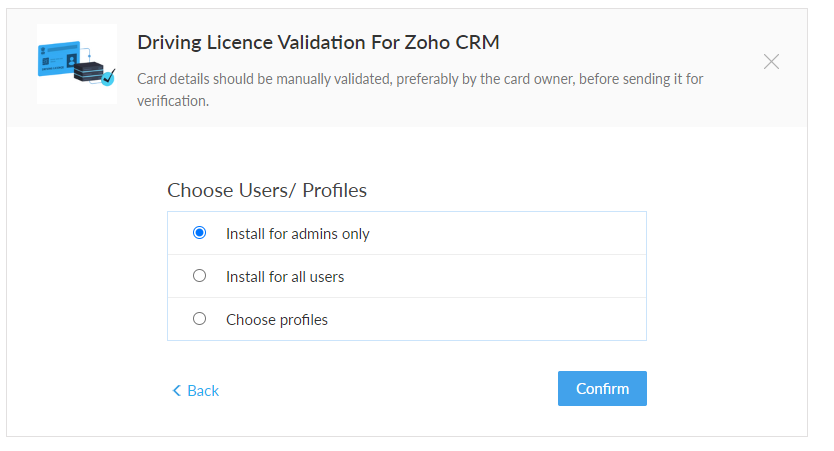Select the 'Choose profiles' radio button

pyautogui.click(x=199, y=319)
